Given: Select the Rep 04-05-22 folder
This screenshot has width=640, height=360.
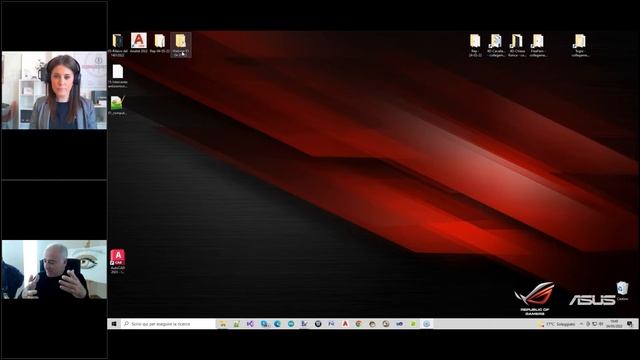Looking at the screenshot, I should (160, 43).
